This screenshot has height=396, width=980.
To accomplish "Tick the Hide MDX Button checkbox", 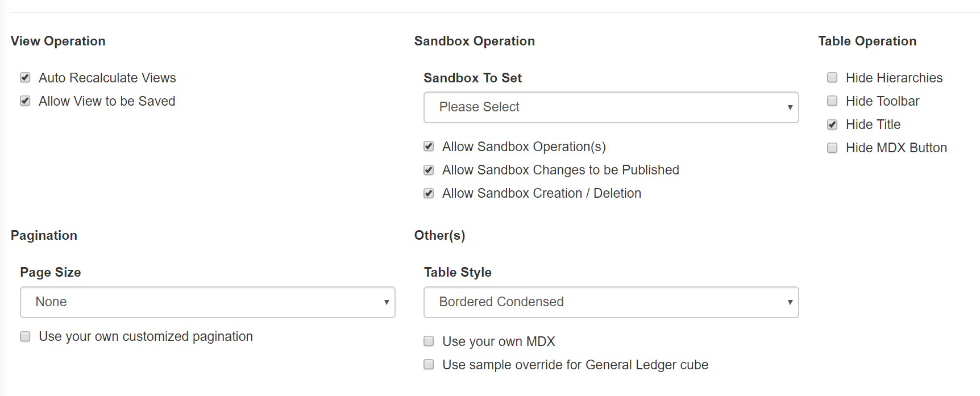I will 832,148.
